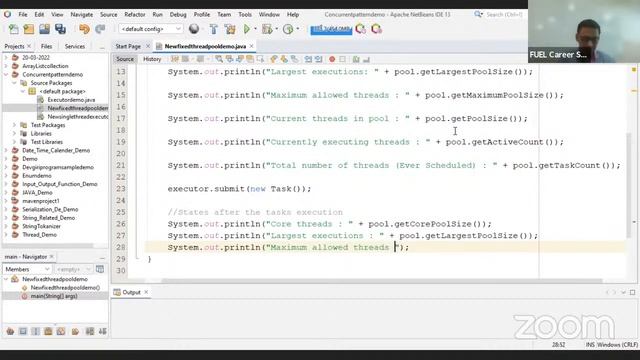
Task: Open the Run Project arrow dropdown
Action: click(256, 29)
